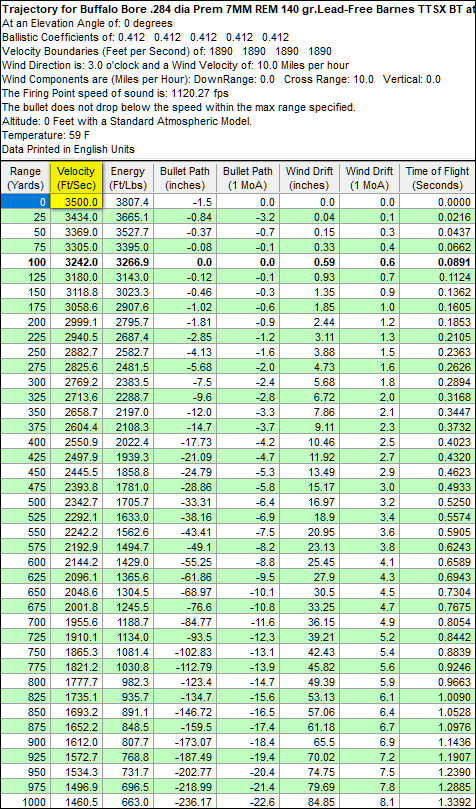Click the 3500.0 velocity cell
The height and width of the screenshot is (809, 476).
(x=78, y=202)
